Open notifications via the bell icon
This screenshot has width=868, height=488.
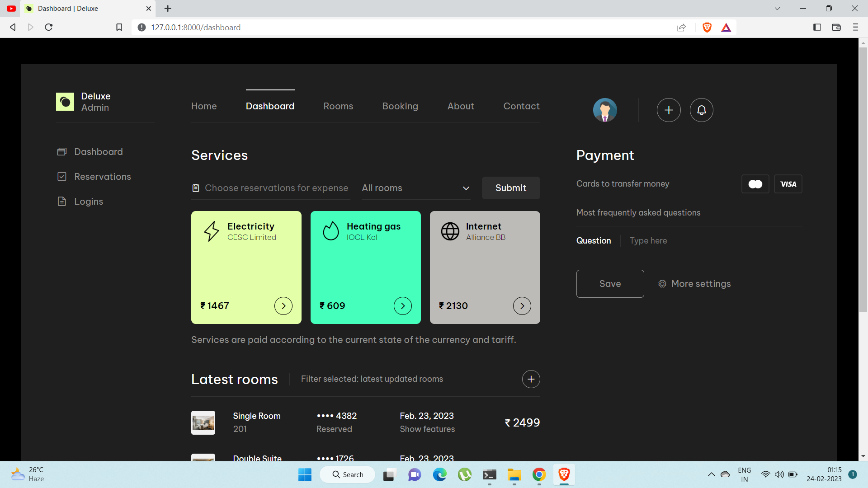(x=701, y=110)
